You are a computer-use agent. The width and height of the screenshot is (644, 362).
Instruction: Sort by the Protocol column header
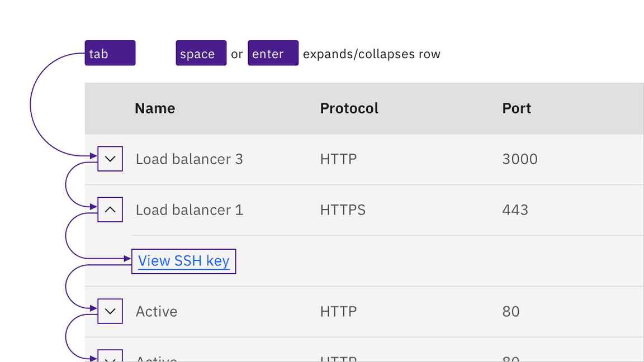pyautogui.click(x=349, y=108)
